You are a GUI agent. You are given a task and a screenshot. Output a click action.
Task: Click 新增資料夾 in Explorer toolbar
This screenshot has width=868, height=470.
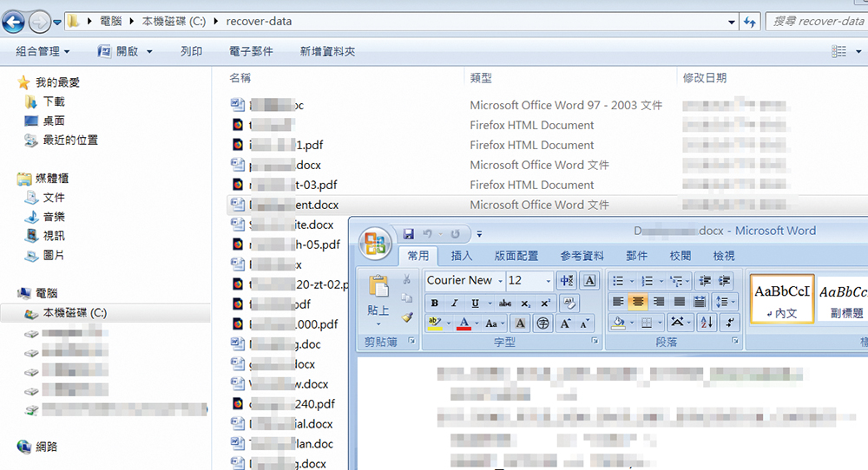click(328, 51)
